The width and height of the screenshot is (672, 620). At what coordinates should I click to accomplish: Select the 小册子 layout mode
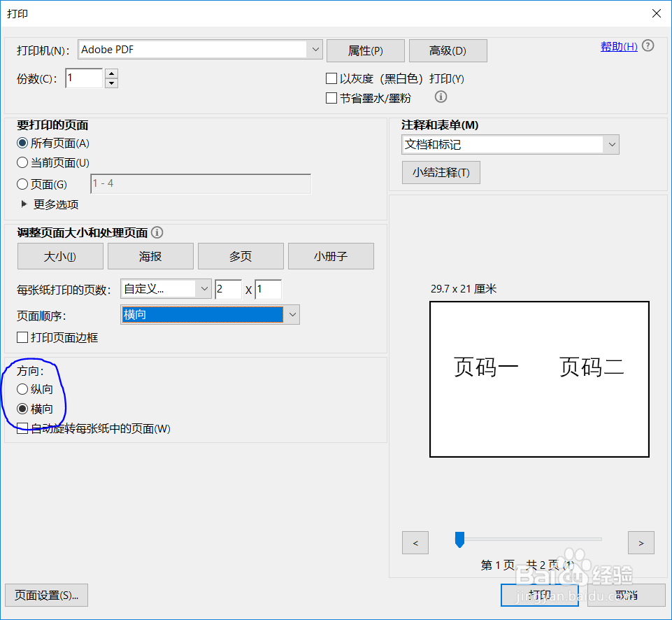pos(331,256)
